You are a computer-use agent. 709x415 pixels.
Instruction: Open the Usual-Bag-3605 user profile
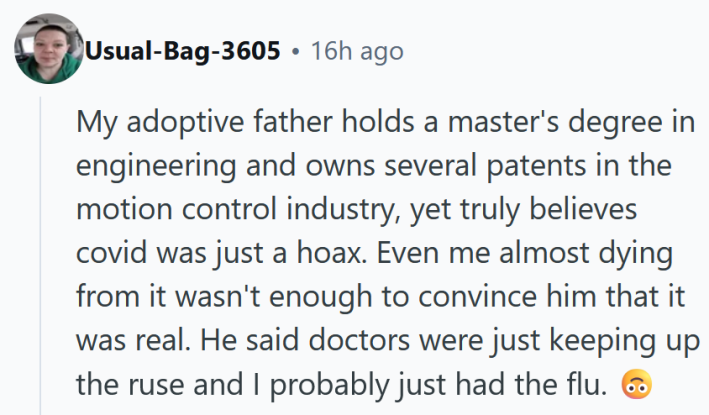[x=183, y=51]
